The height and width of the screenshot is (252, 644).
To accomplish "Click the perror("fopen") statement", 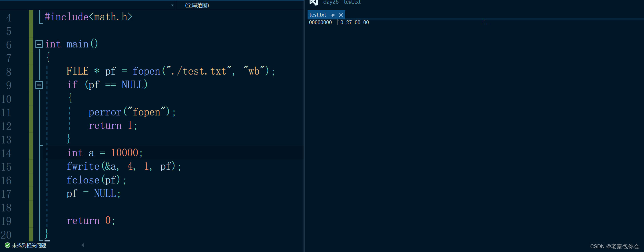I will [x=132, y=112].
